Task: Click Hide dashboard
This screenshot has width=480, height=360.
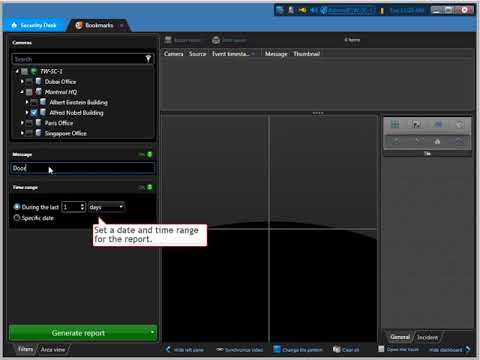Action: pyautogui.click(x=450, y=350)
